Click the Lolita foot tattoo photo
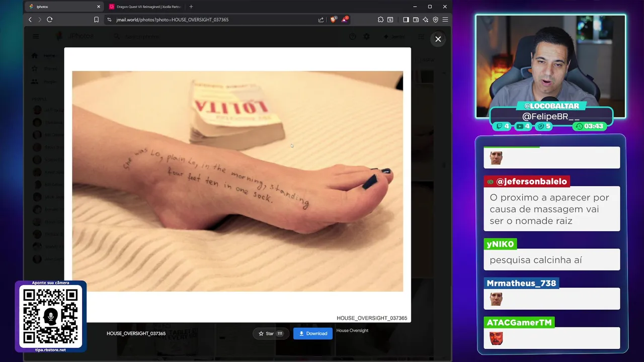644x362 pixels. (237, 181)
